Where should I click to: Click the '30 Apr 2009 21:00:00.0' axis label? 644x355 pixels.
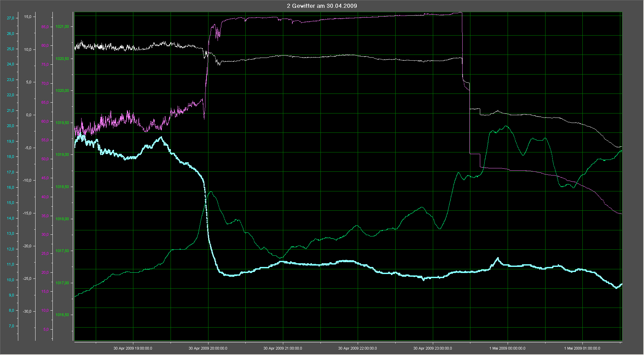[283, 348]
